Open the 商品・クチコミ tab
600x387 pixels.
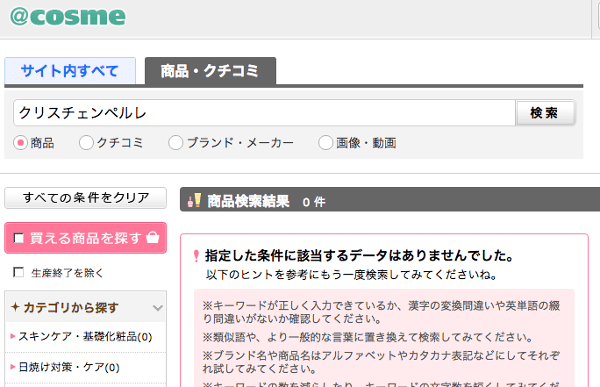[210, 71]
